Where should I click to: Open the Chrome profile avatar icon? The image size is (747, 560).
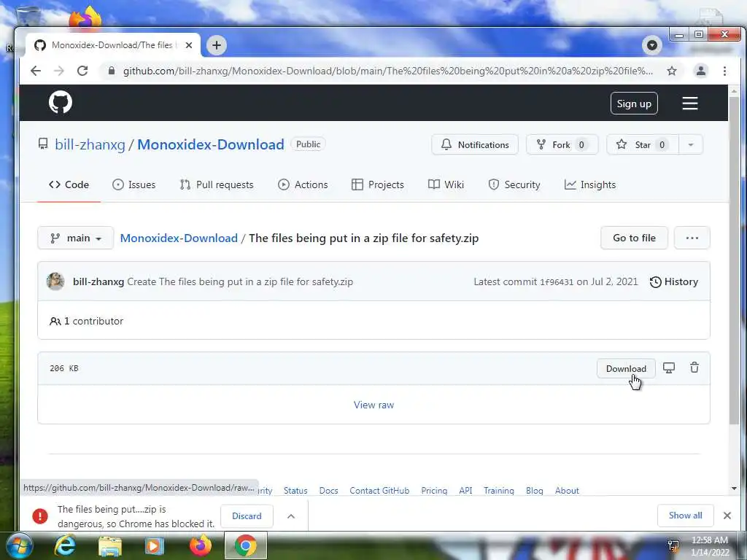[x=701, y=71]
